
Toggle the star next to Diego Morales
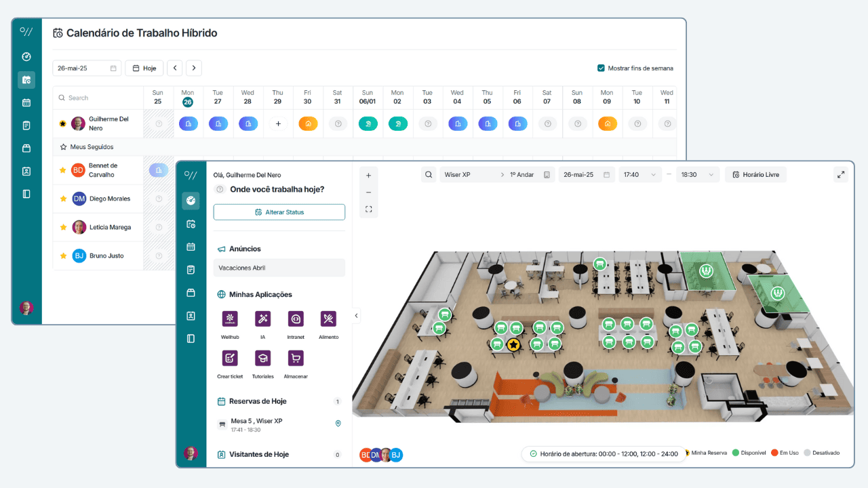63,199
